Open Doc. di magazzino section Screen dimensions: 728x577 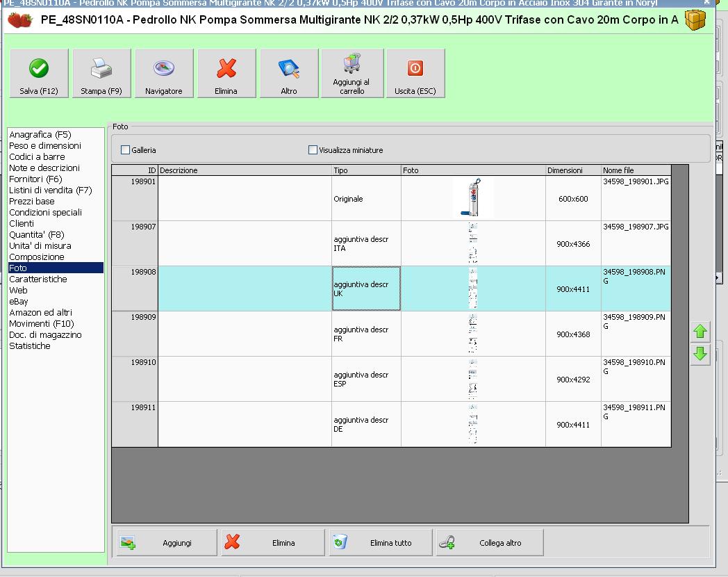click(x=45, y=335)
